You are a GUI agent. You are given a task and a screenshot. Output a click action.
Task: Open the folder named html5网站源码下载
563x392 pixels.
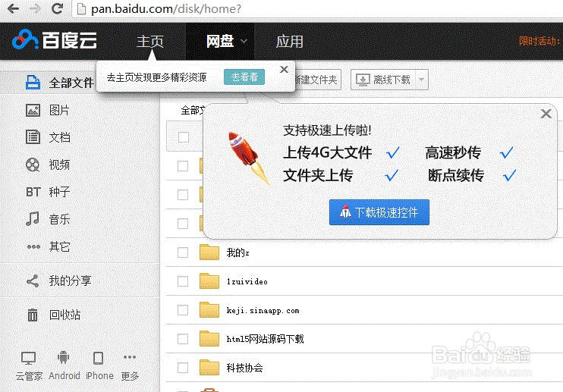(x=265, y=339)
